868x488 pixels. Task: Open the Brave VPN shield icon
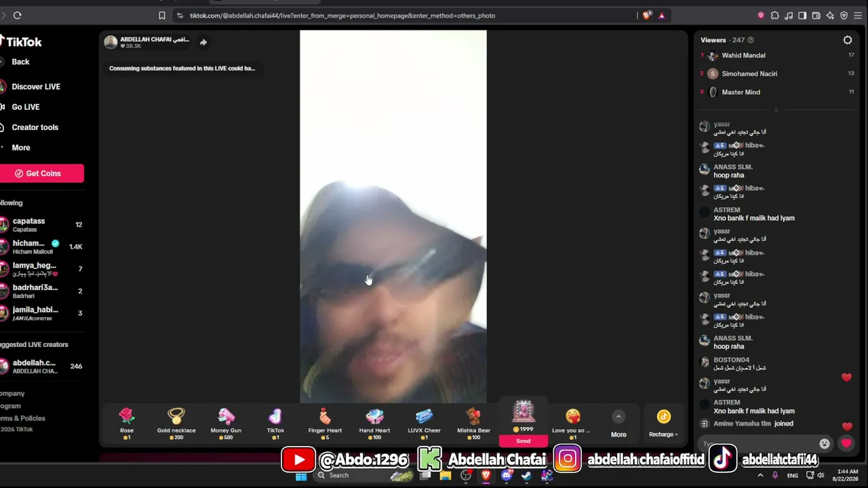[844, 15]
